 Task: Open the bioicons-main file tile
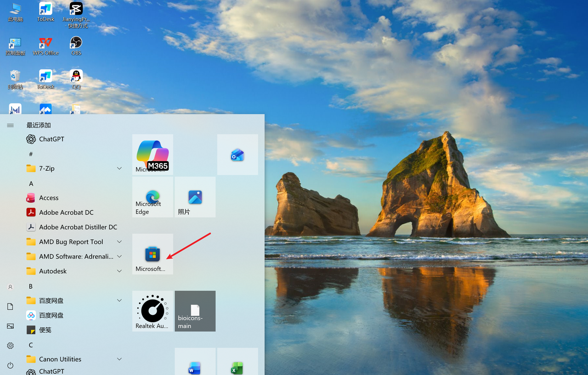pyautogui.click(x=195, y=311)
